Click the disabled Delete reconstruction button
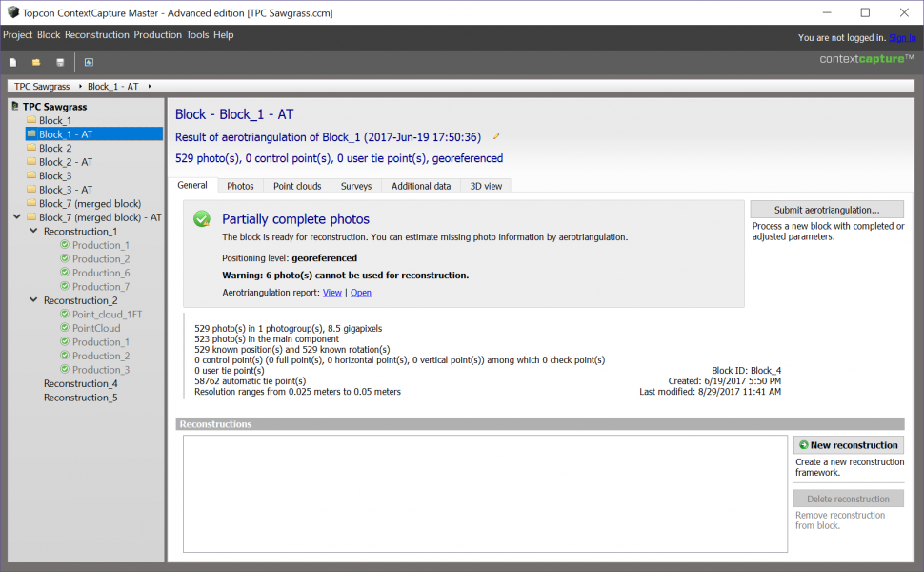 tap(849, 499)
